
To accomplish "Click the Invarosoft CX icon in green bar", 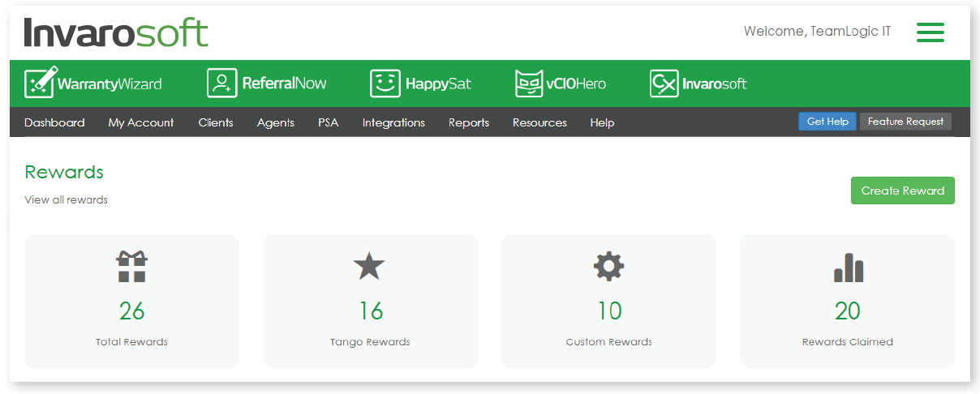I will pyautogui.click(x=664, y=83).
